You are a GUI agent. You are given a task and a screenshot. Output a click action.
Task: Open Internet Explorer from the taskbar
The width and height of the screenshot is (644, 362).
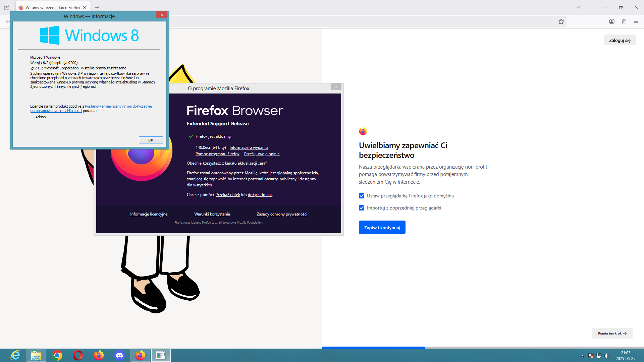coord(15,355)
